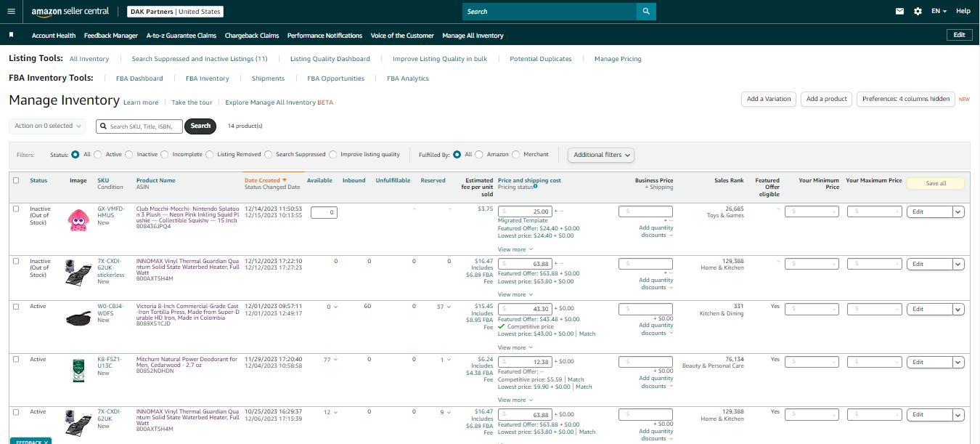Filter Fulfilled By Amazon
This screenshot has width=980, height=444.
pyautogui.click(x=479, y=154)
